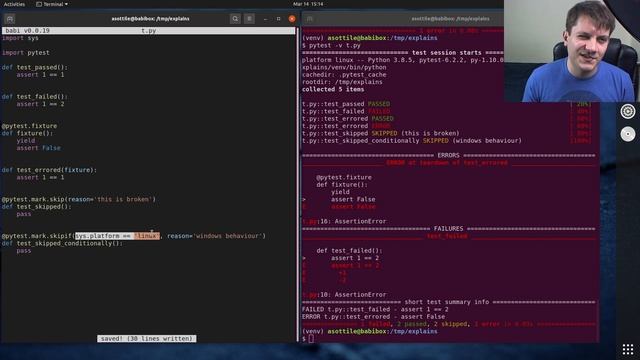Open search in left terminal window
Viewport: 640px width, 360px height.
coord(235,19)
